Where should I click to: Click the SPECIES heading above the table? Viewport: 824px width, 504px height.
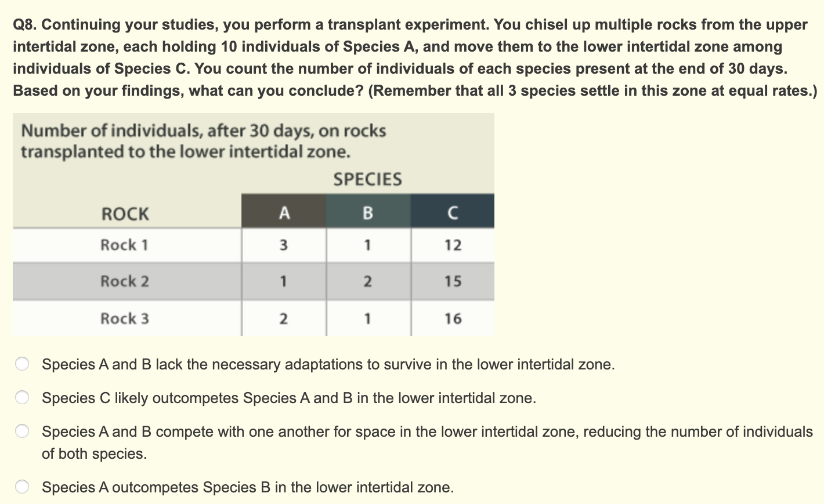[x=367, y=179]
